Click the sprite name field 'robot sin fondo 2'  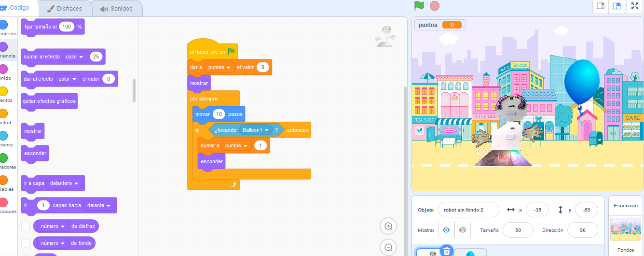point(467,210)
